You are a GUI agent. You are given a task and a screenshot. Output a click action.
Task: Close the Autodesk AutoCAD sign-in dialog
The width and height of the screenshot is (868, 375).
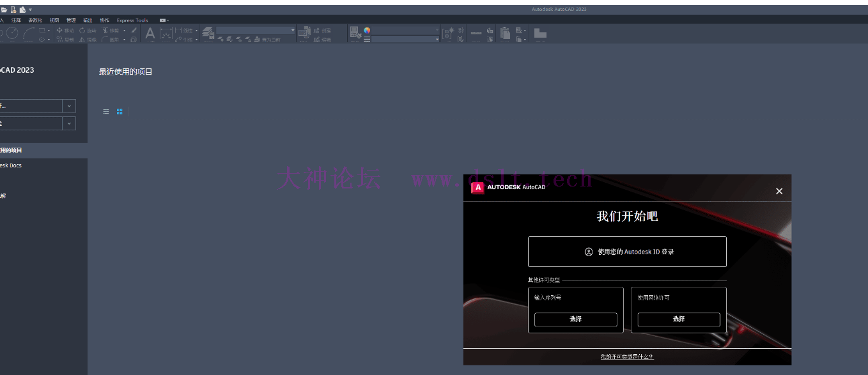[779, 191]
